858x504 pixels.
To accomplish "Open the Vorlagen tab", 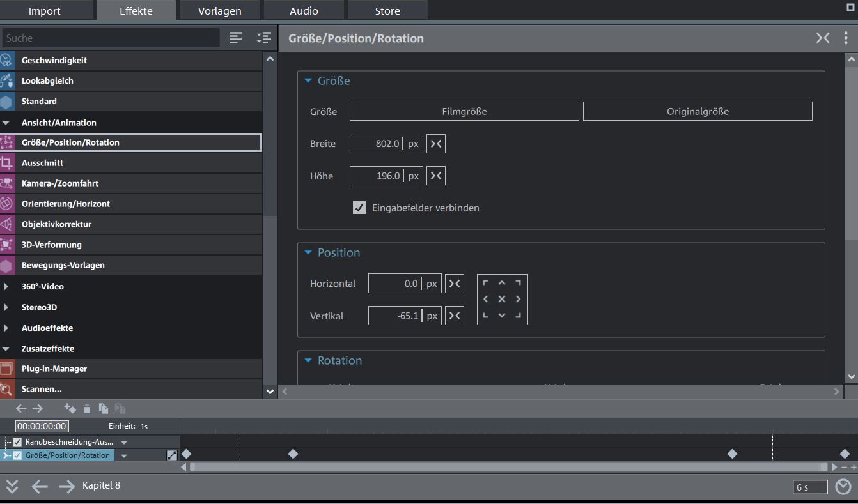I will pyautogui.click(x=219, y=11).
